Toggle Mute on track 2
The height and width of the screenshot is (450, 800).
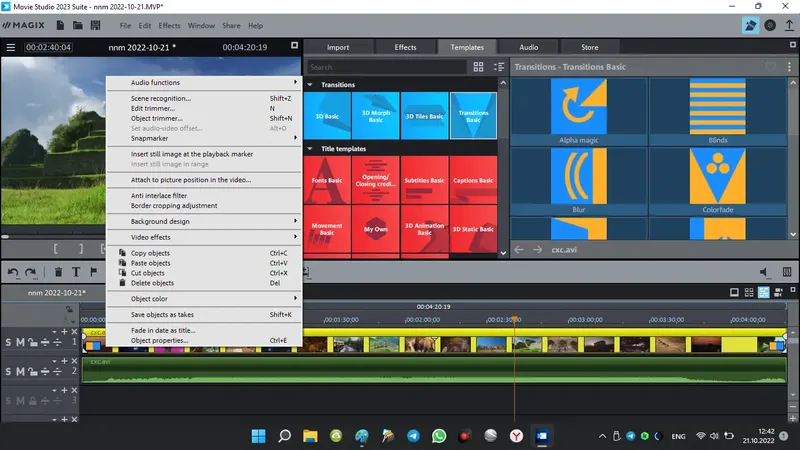point(20,371)
